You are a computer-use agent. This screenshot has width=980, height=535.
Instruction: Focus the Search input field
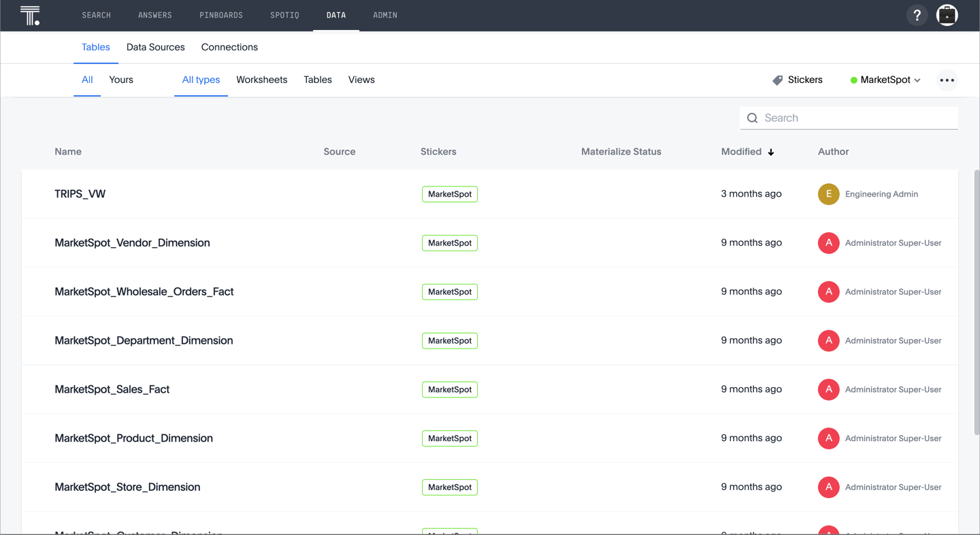[857, 118]
